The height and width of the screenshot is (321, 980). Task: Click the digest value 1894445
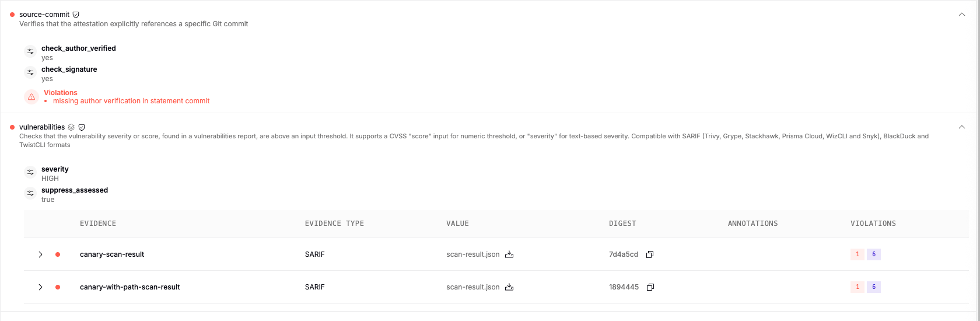[x=624, y=287]
